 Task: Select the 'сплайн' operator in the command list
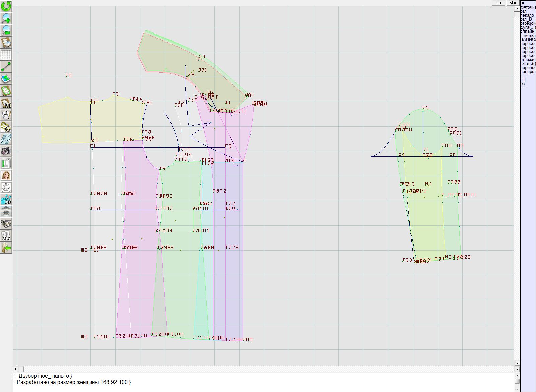[x=528, y=31]
